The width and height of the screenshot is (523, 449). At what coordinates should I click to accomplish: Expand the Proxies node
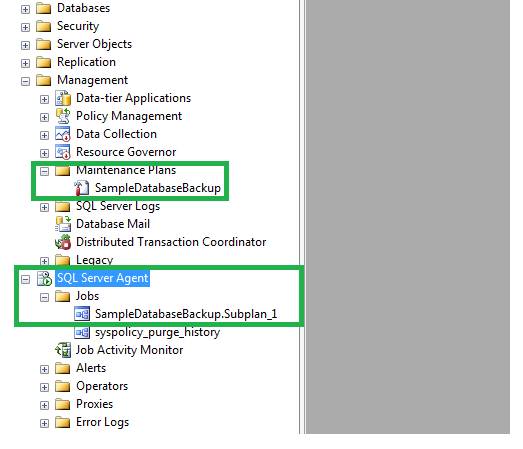coord(44,405)
